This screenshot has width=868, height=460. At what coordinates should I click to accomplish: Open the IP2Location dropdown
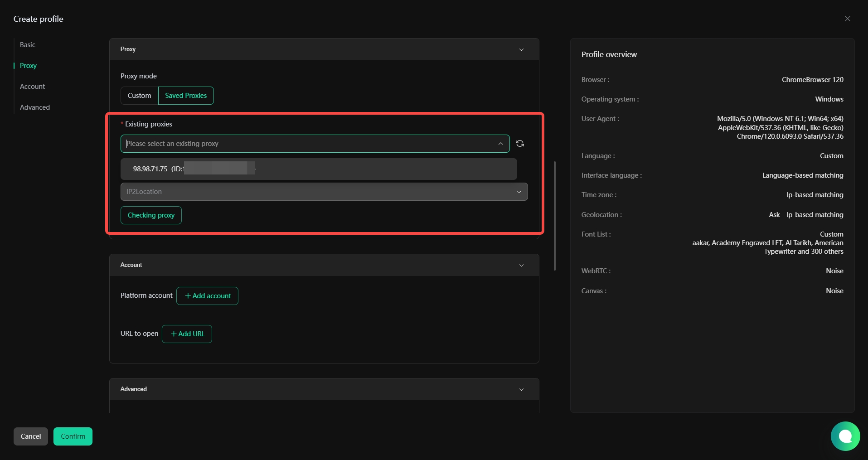pyautogui.click(x=324, y=192)
